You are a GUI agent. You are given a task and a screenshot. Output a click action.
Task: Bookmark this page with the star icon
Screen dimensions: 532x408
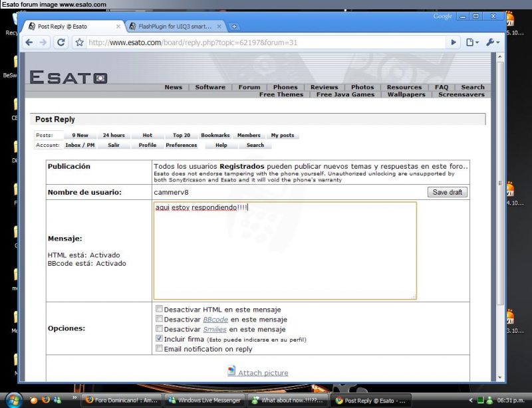79,42
